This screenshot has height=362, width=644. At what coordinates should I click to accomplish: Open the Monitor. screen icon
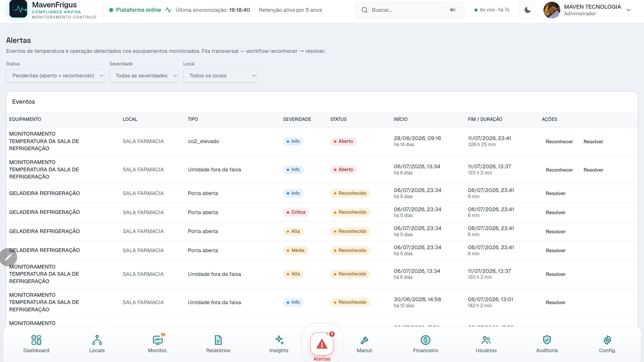coord(158,340)
